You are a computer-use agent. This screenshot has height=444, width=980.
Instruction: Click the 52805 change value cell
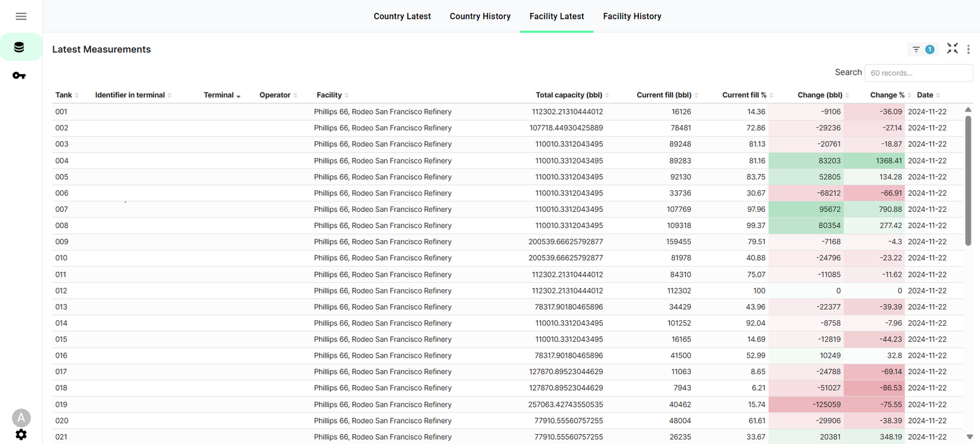click(806, 177)
